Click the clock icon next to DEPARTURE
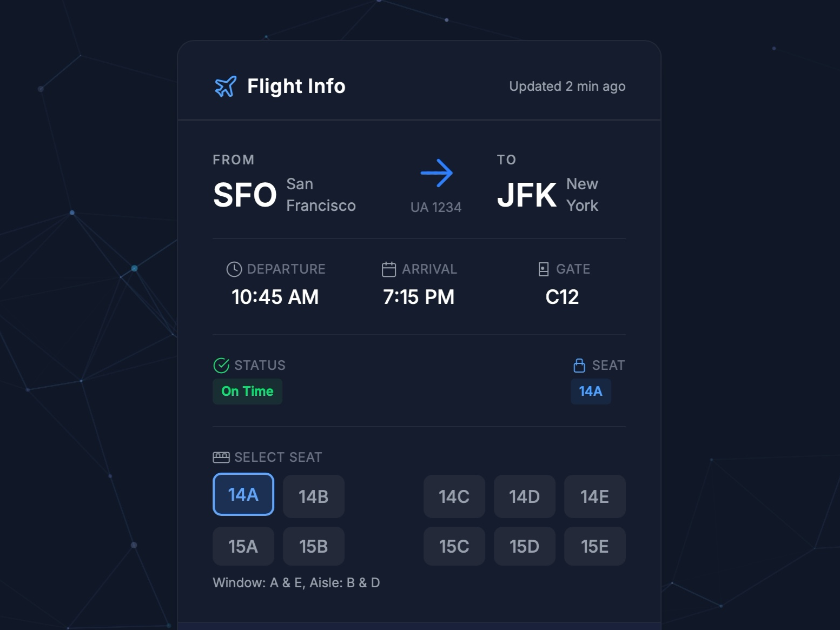Image resolution: width=840 pixels, height=630 pixels. 233,269
